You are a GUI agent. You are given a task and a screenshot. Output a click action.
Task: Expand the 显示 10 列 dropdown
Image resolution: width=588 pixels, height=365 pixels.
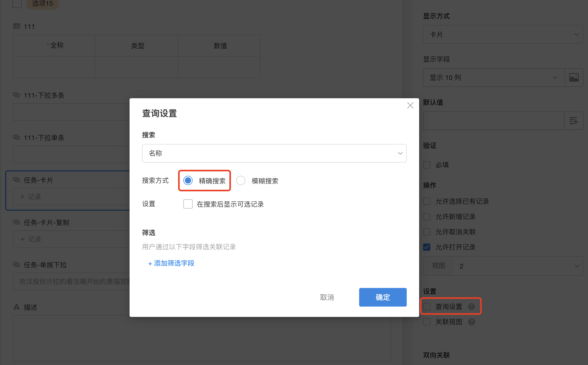tap(493, 78)
